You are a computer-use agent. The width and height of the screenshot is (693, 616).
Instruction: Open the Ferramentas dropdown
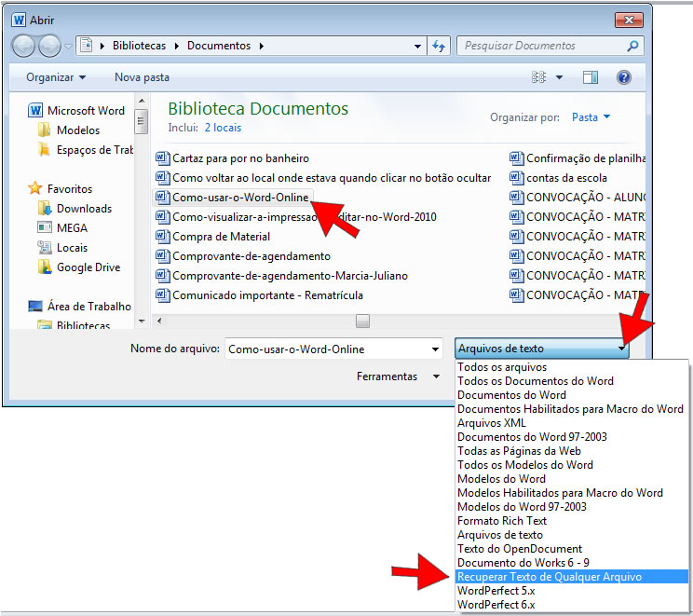tap(398, 376)
